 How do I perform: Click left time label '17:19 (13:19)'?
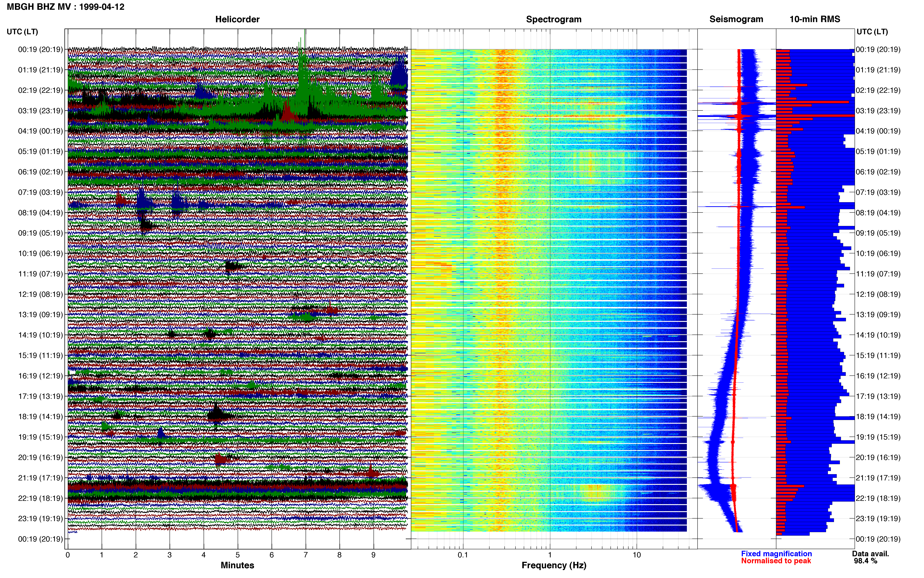pyautogui.click(x=41, y=396)
